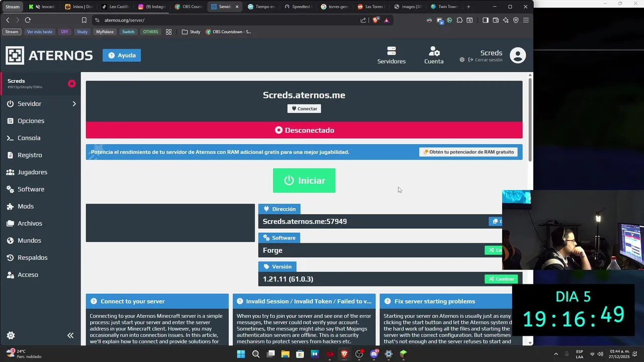Copy the server address Screds.aternos.me:57949
Image resolution: width=644 pixels, height=362 pixels.
click(496, 221)
